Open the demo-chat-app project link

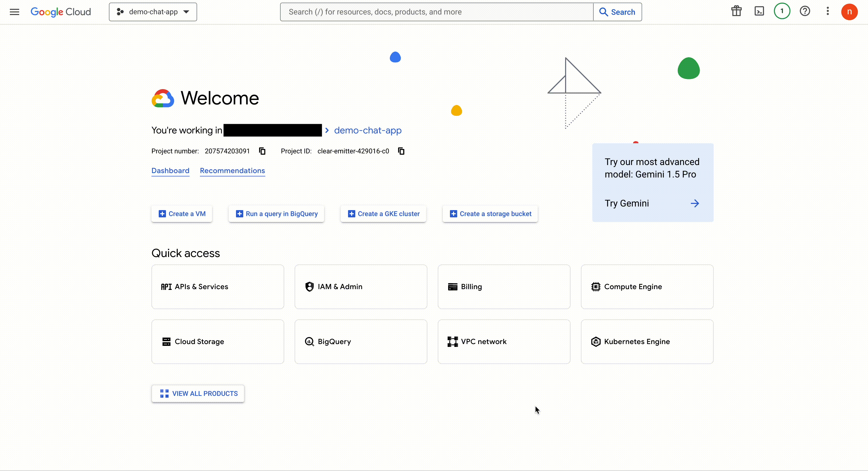(368, 130)
